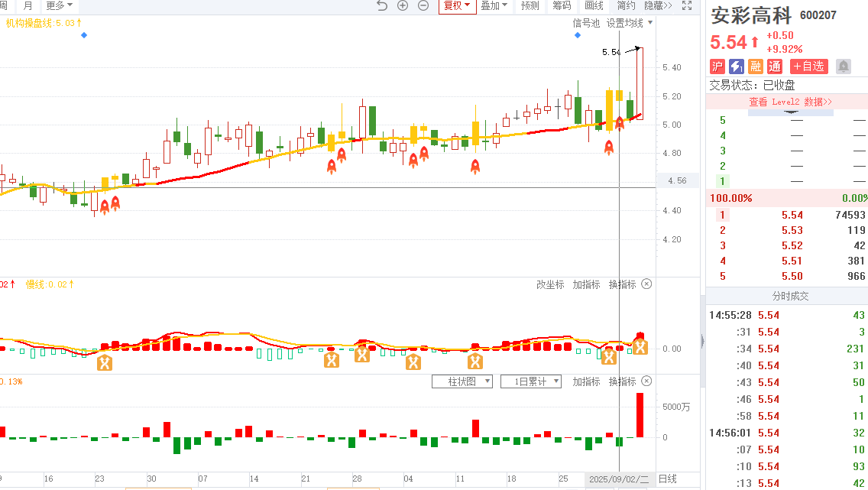Close the MACD indicator panel with its X circle

[x=646, y=284]
